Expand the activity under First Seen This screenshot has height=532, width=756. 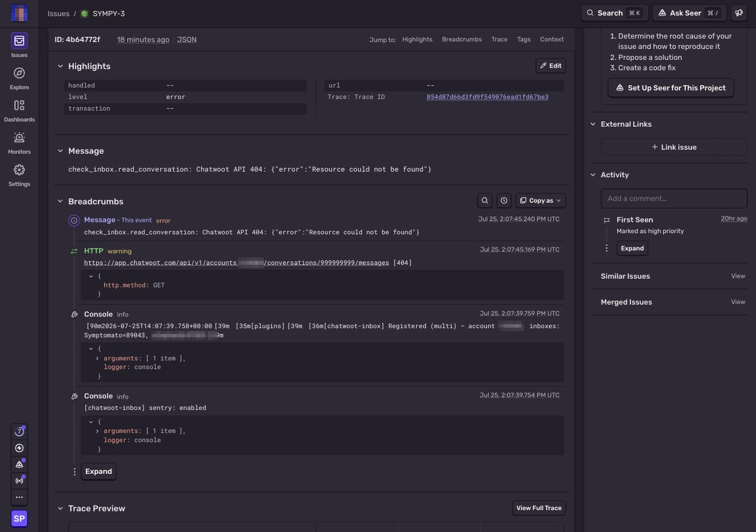coord(632,248)
